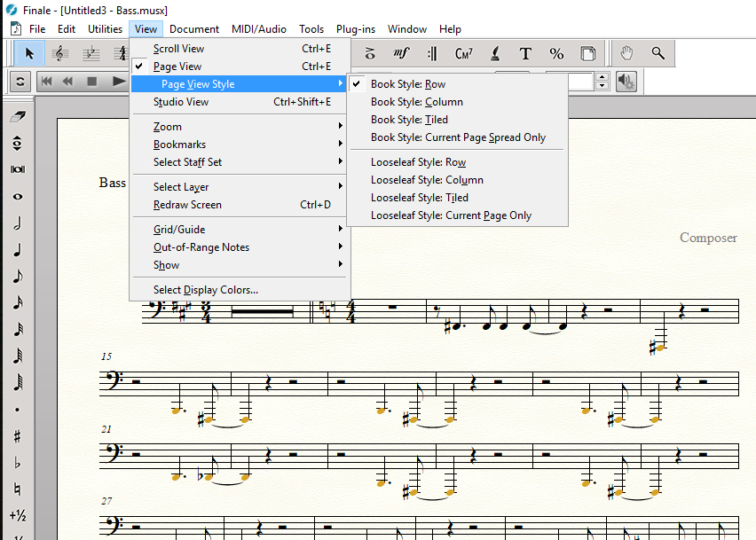This screenshot has width=756, height=540.
Task: Select the whole note duration
Action: pos(18,197)
